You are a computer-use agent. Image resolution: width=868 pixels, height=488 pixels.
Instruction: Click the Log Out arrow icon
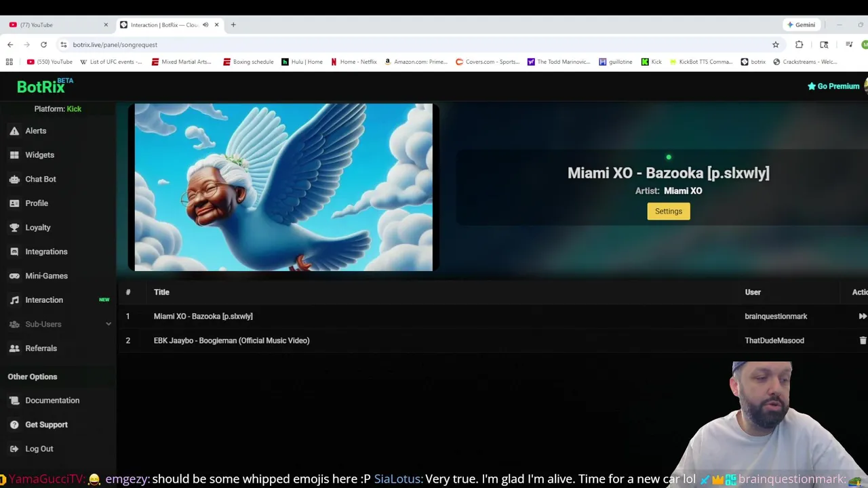pos(14,449)
